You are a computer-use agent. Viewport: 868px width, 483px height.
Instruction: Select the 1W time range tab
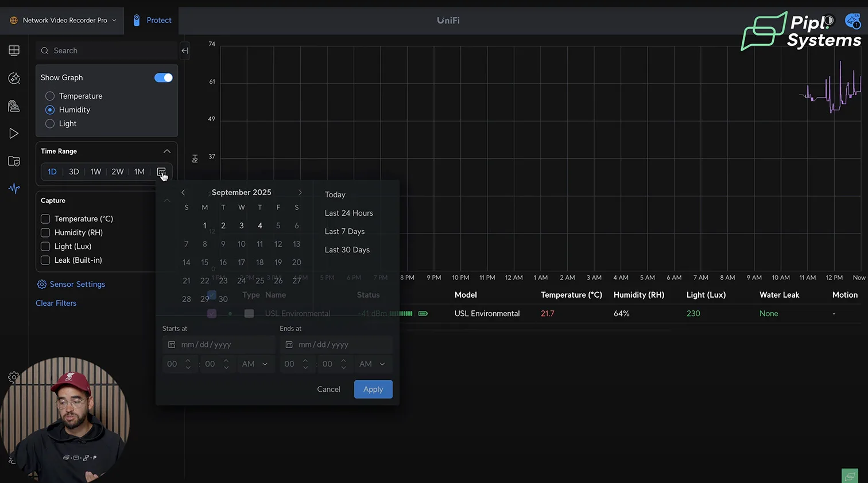[x=96, y=172]
